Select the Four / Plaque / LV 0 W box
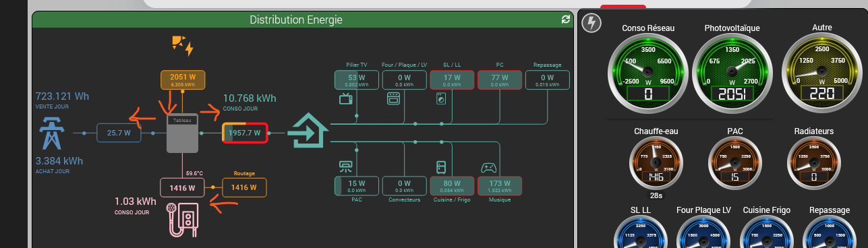 (405, 80)
